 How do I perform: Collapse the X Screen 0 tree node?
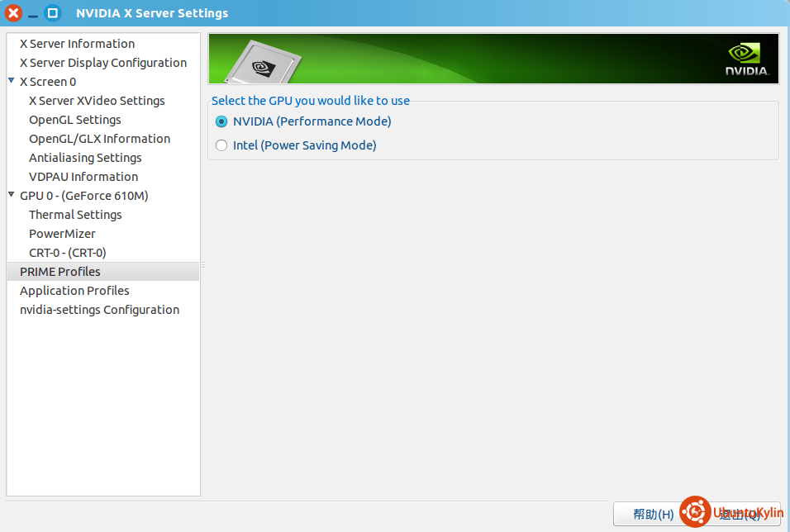pos(11,81)
